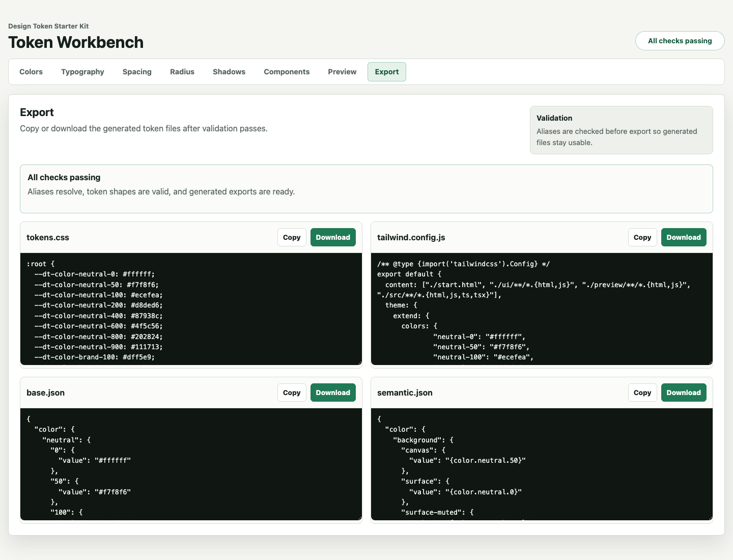Viewport: 733px width, 560px height.
Task: Select the Shadows tab
Action: point(229,72)
